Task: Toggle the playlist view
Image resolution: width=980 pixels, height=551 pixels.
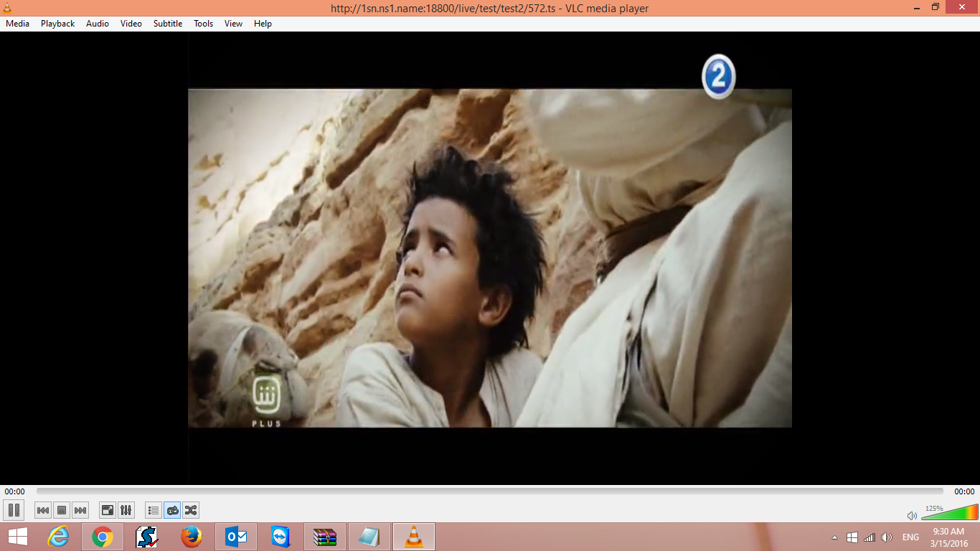Action: coord(154,510)
